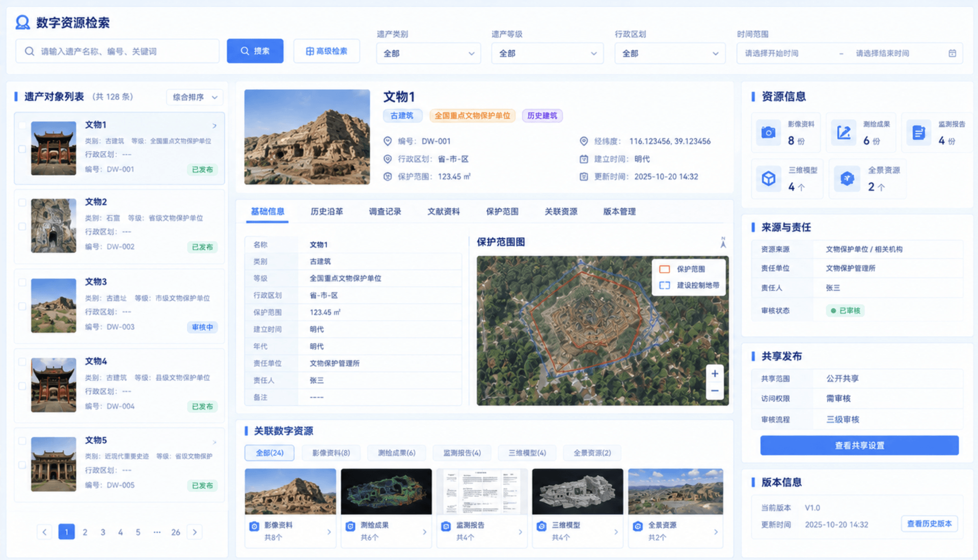The height and width of the screenshot is (560, 978).
Task: Click the keyword search input field
Action: coord(118,51)
